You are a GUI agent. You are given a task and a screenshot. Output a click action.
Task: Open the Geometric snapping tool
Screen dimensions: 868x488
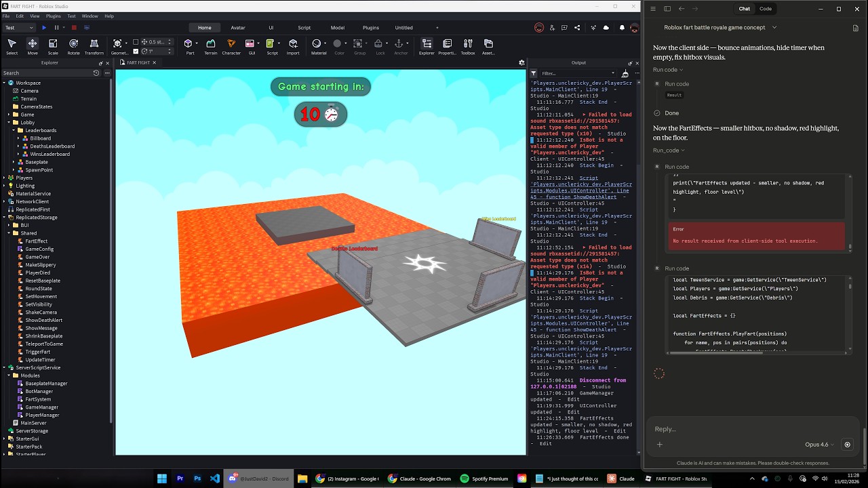(119, 46)
